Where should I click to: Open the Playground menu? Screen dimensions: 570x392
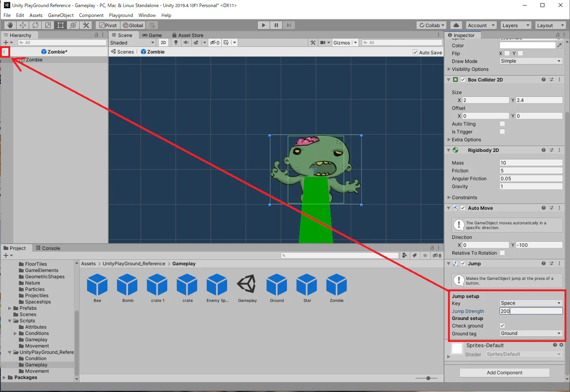coord(121,15)
